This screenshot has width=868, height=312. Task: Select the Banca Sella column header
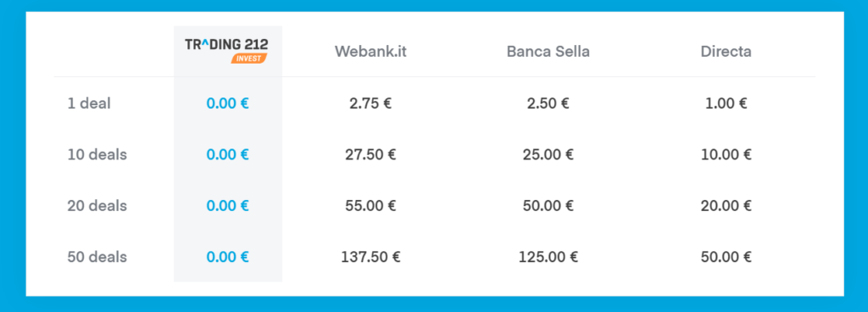548,52
